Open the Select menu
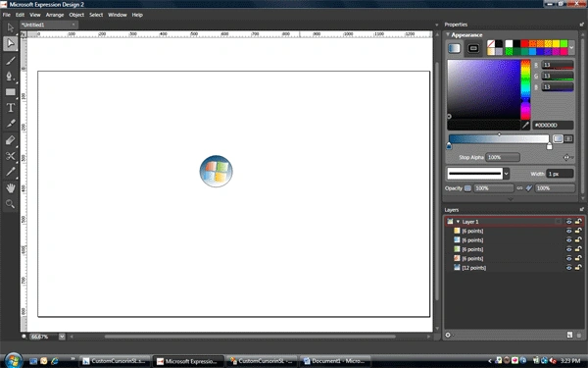 click(x=96, y=15)
